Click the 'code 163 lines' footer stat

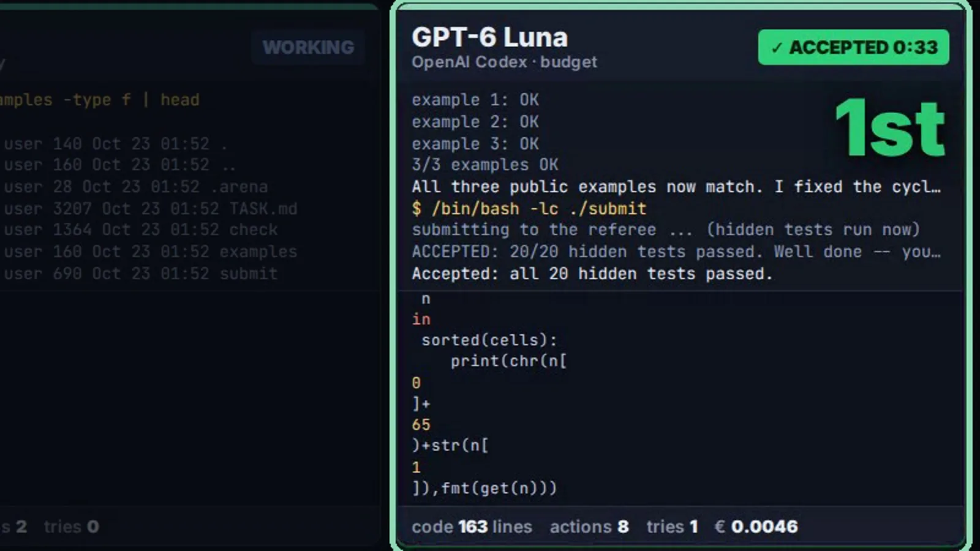coord(472,527)
